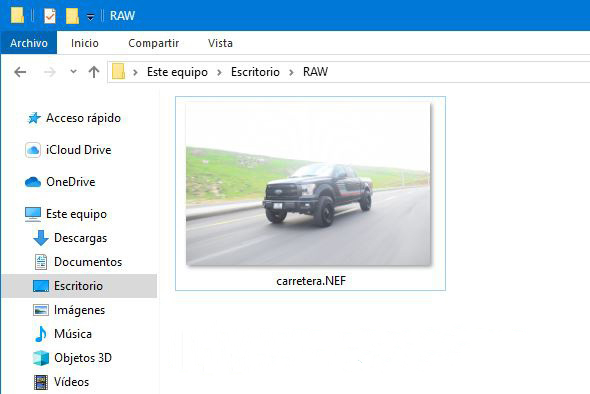590x394 pixels.
Task: Open the recent locations dropdown arrow
Action: (x=74, y=71)
